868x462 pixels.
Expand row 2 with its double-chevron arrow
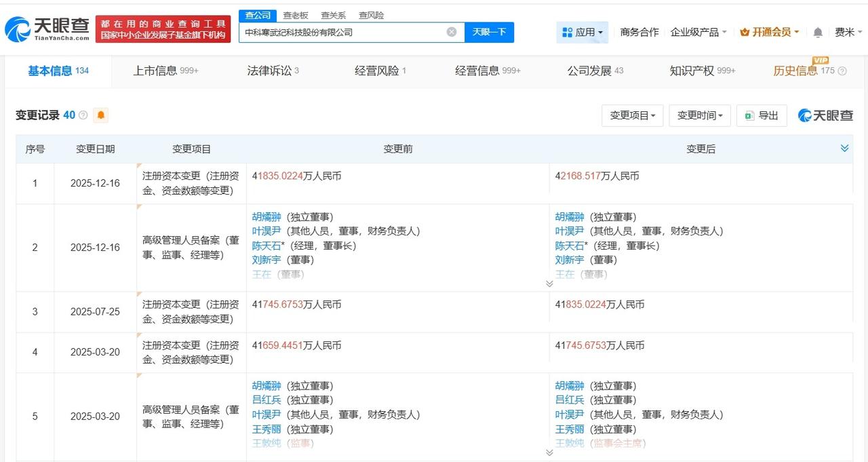(550, 284)
